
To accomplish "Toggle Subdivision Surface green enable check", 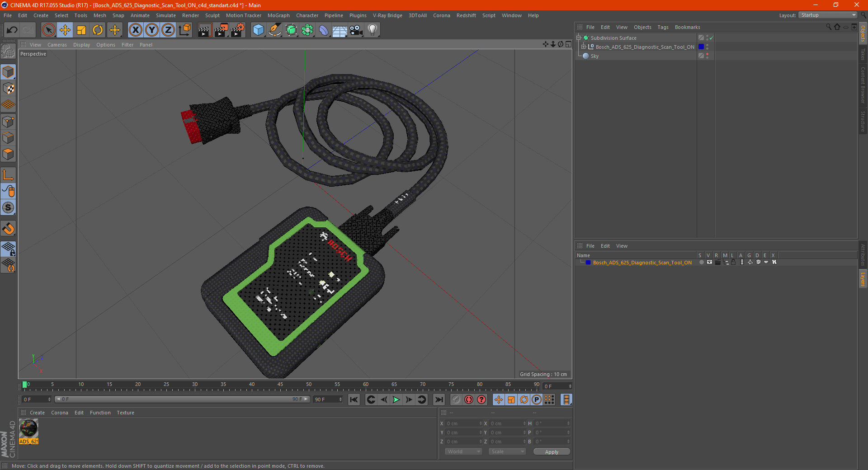I will [711, 38].
